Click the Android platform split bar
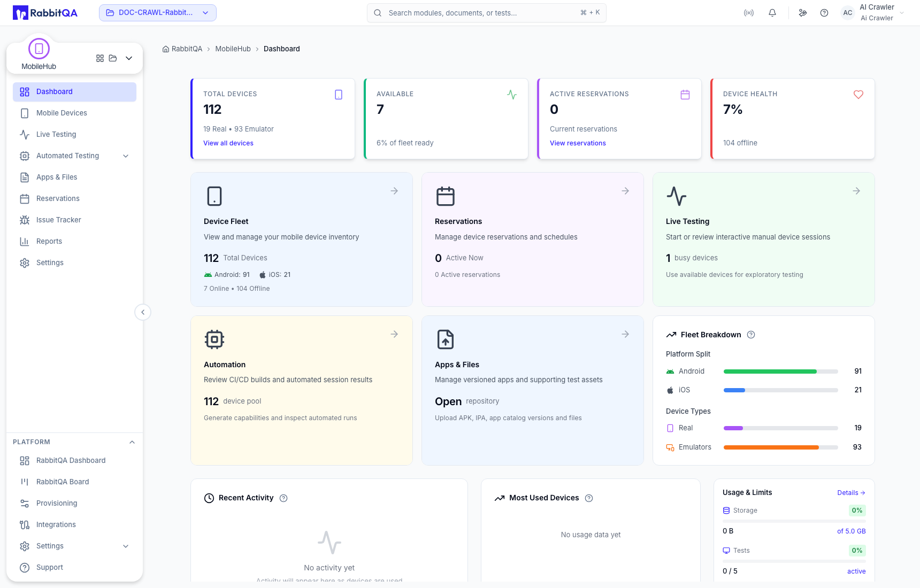920x588 pixels. point(780,372)
